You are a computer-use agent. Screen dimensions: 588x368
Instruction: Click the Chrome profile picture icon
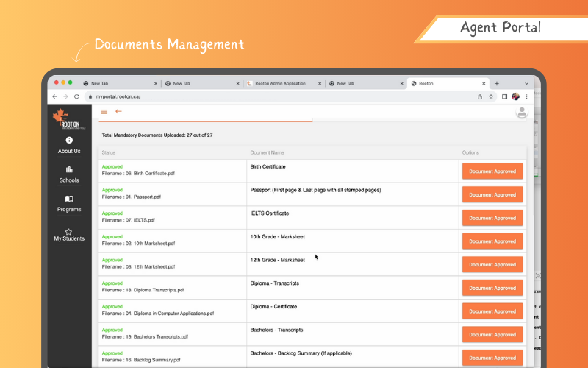(x=516, y=96)
